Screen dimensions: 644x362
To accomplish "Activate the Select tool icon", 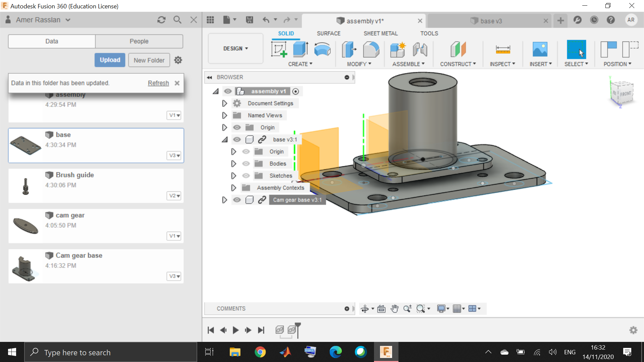I will tap(576, 49).
